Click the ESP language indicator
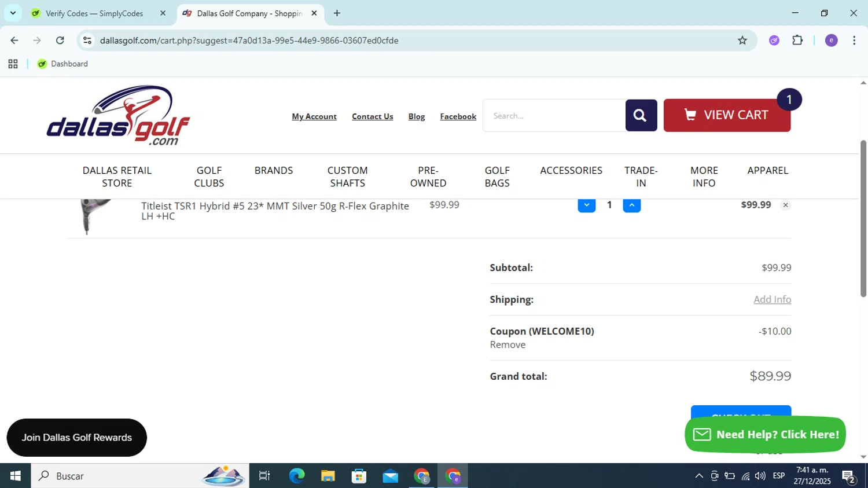Viewport: 868px width, 488px height. pyautogui.click(x=779, y=476)
